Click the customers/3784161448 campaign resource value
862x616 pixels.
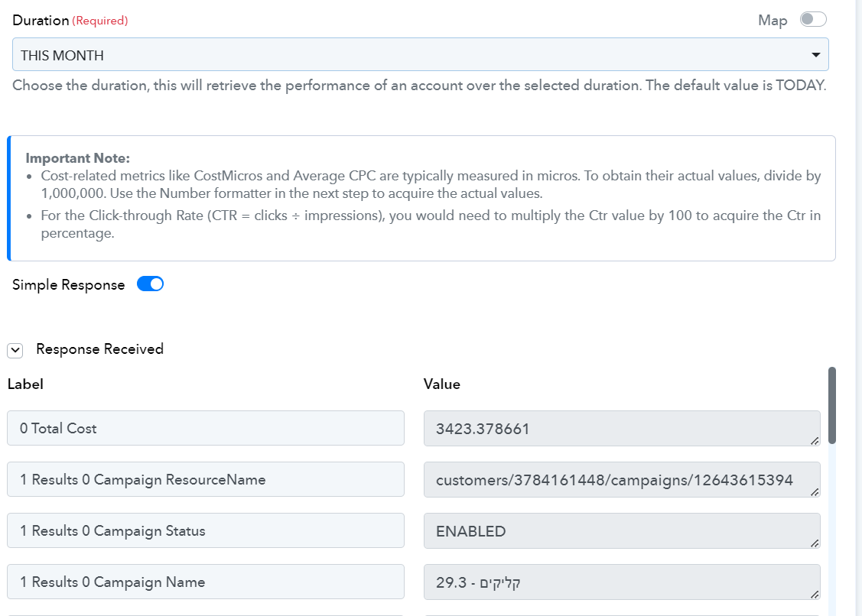[622, 480]
